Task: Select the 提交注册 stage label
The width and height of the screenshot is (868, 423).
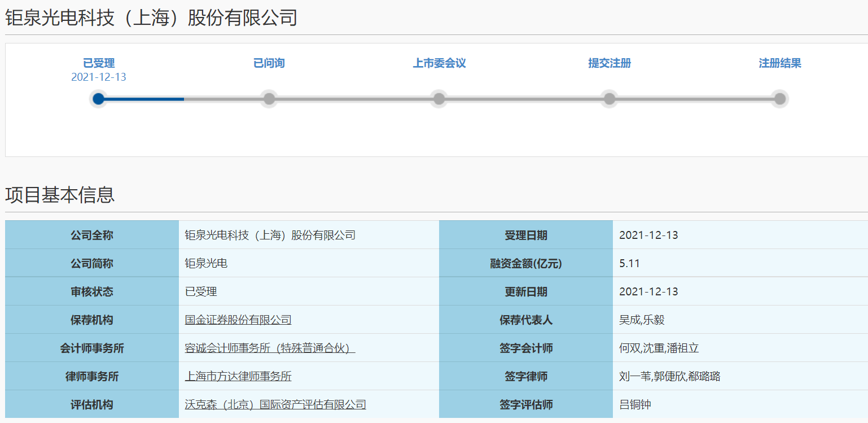Action: click(x=610, y=63)
